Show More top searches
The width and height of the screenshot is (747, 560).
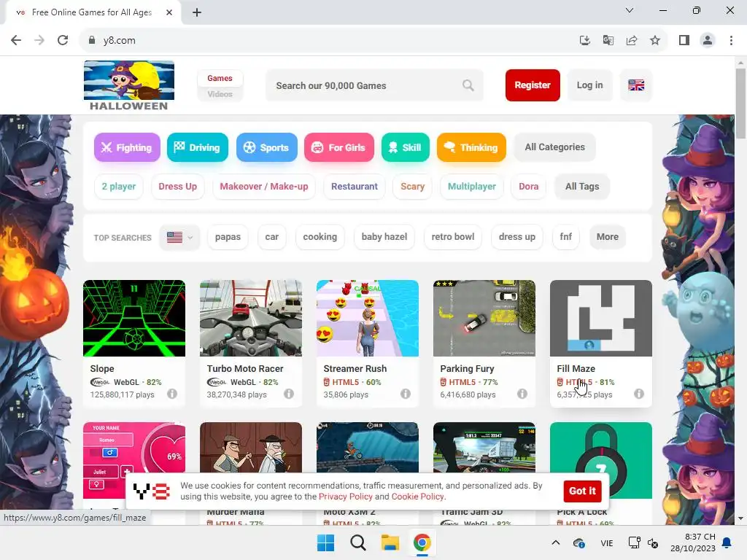608,237
